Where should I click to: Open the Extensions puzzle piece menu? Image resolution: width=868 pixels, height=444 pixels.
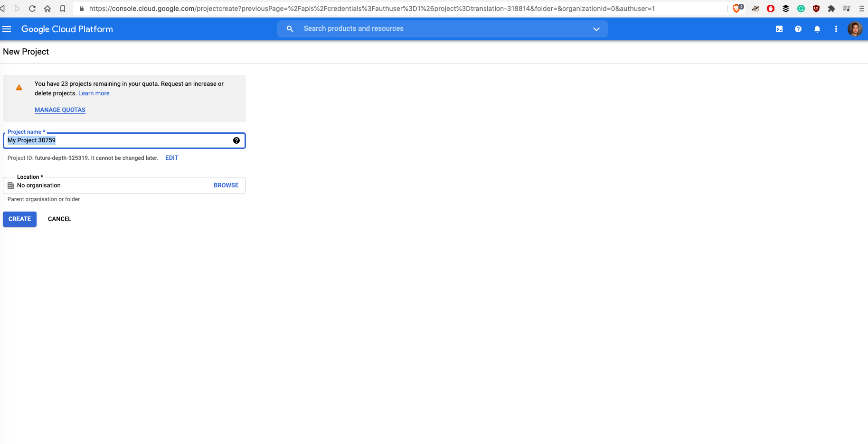pos(831,9)
